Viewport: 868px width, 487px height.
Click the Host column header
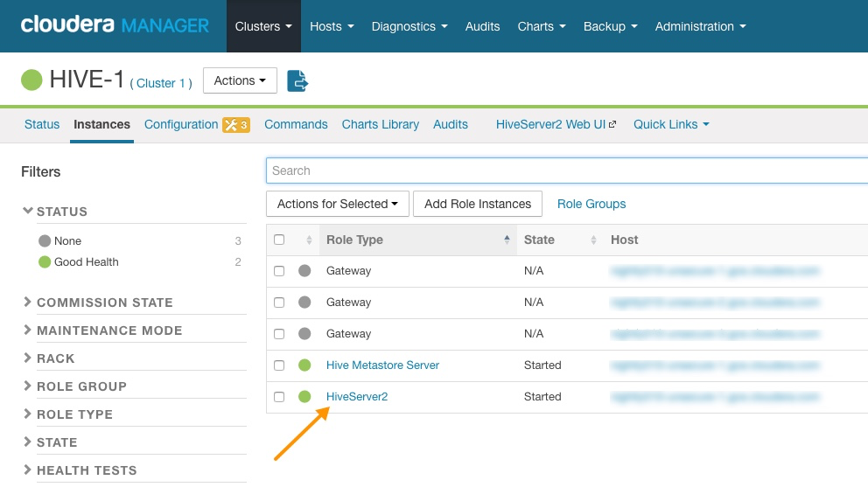[625, 240]
